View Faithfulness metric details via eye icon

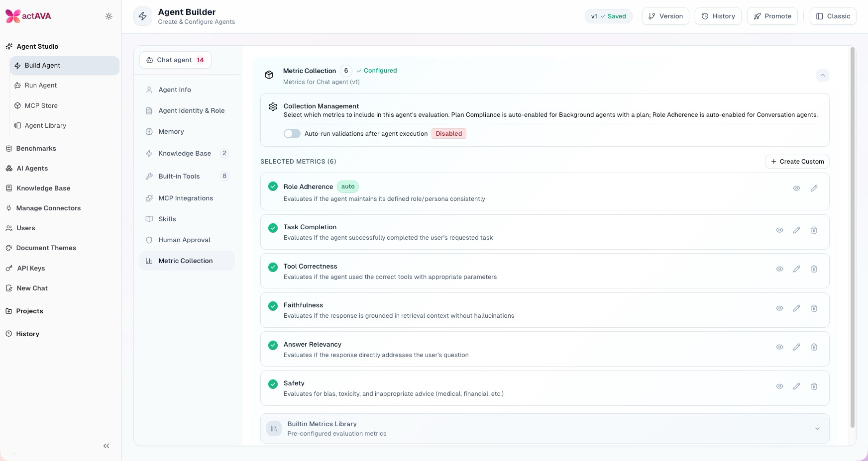[779, 308]
